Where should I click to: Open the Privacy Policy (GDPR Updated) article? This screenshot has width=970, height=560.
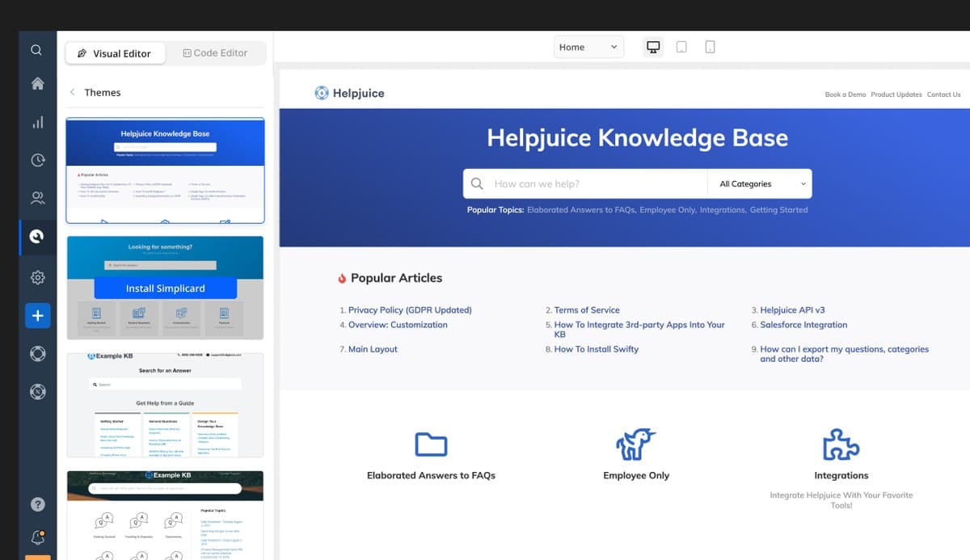coord(410,310)
